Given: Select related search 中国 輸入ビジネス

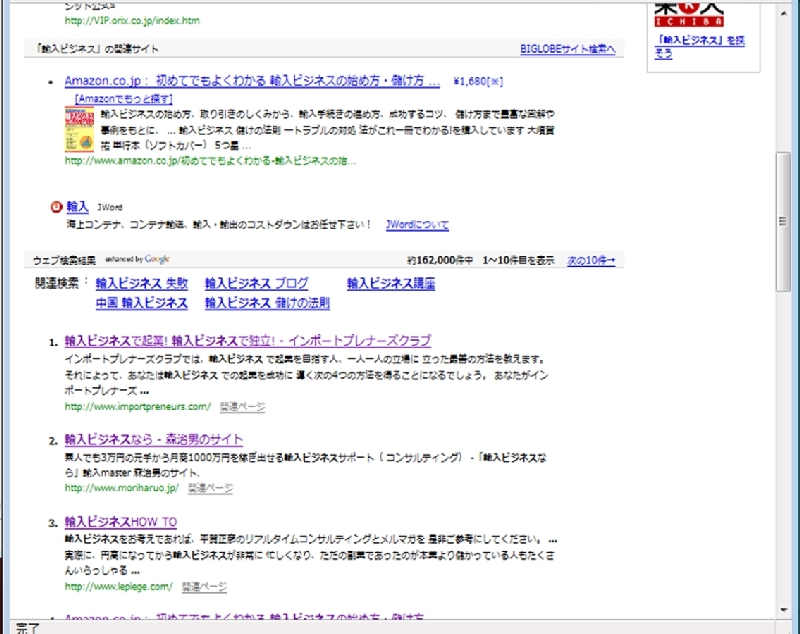Looking at the screenshot, I should [142, 303].
